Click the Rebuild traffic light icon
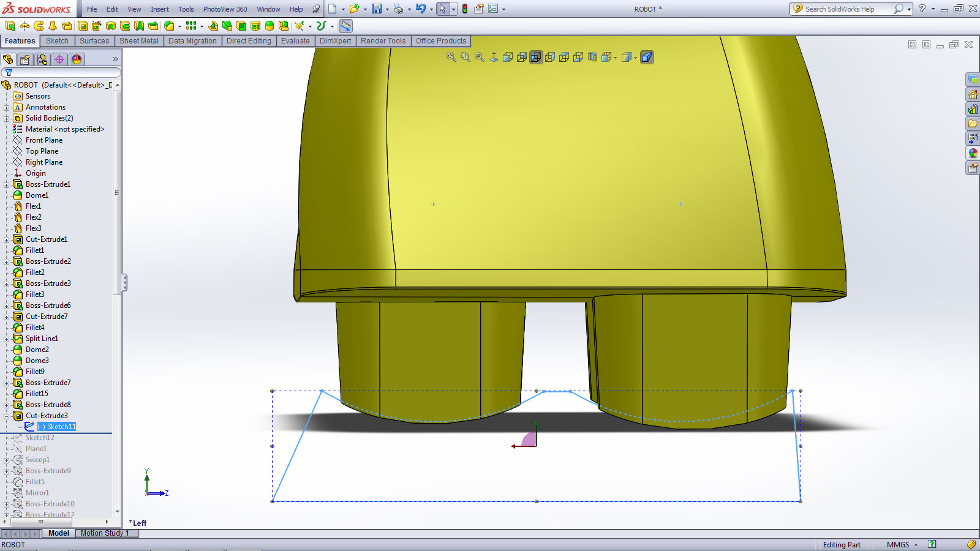 coord(465,9)
